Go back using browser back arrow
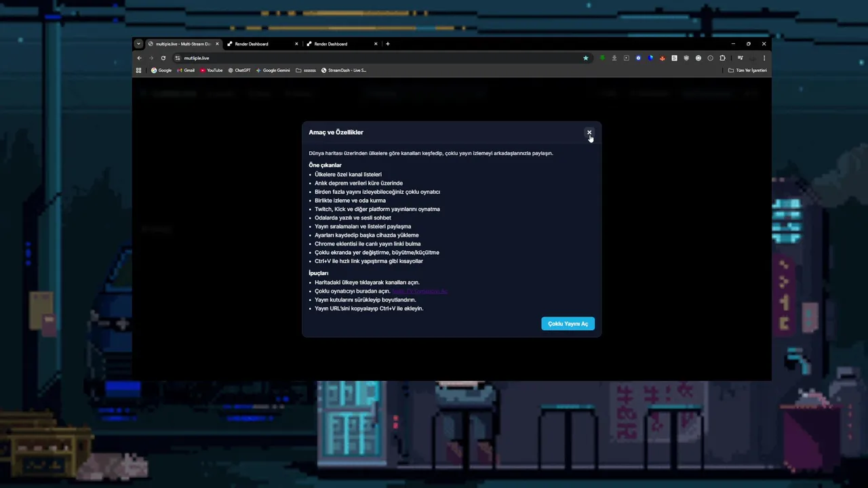868x488 pixels. tap(140, 58)
